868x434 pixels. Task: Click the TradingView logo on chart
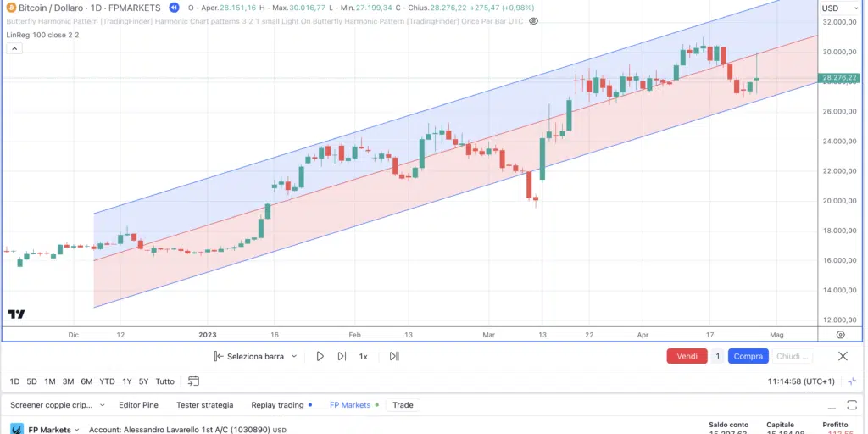[x=17, y=314]
